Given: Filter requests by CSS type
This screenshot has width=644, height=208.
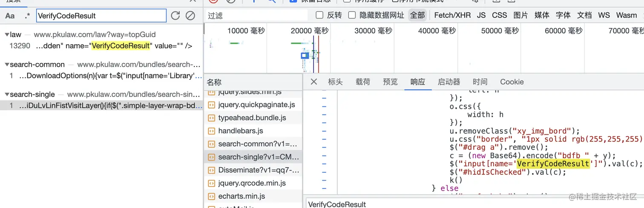Looking at the screenshot, I should [x=500, y=15].
